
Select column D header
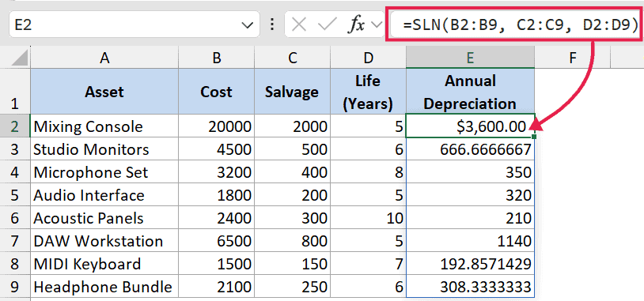[368, 58]
